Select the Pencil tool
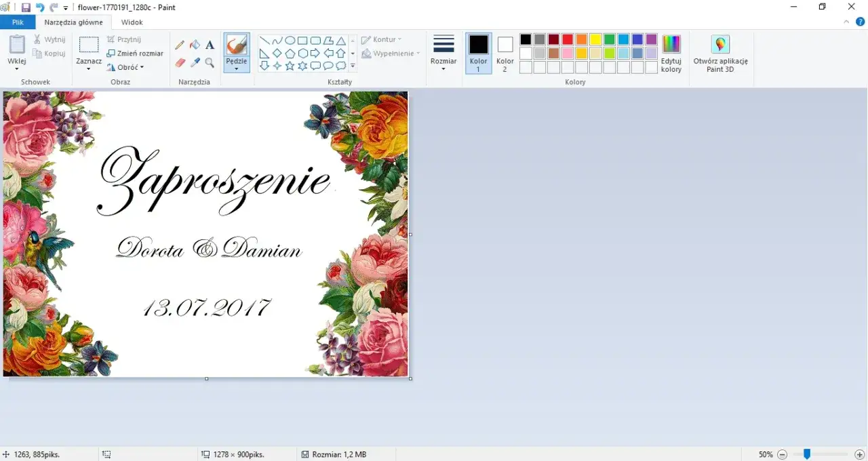 point(179,45)
